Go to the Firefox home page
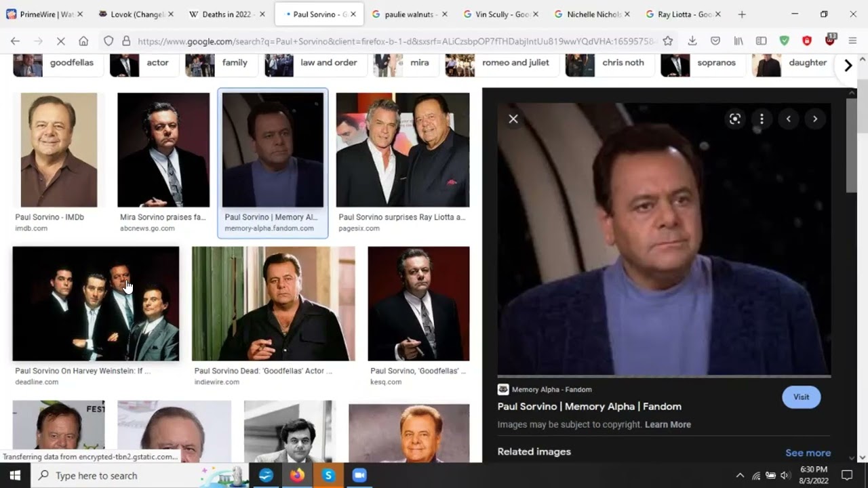 [83, 41]
